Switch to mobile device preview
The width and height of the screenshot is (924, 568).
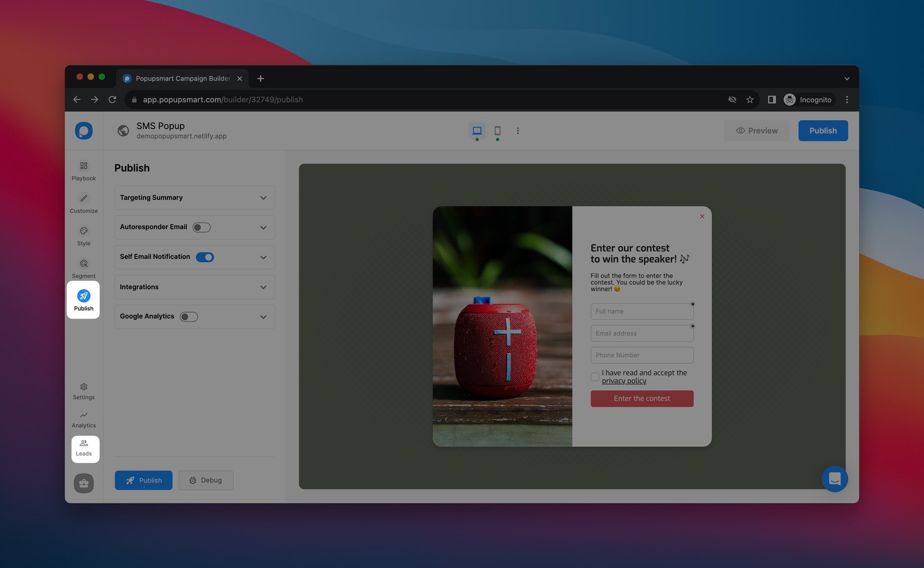coord(497,131)
